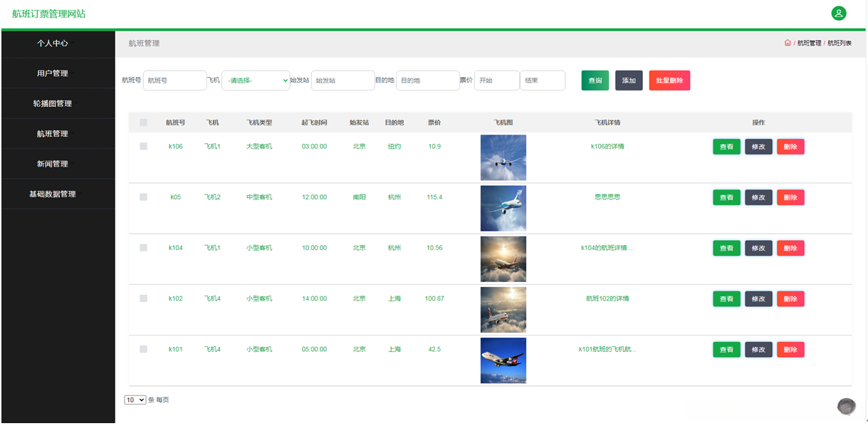Image resolution: width=868 pixels, height=426 pixels.
Task: Focus the 航班号 search input
Action: coord(174,80)
